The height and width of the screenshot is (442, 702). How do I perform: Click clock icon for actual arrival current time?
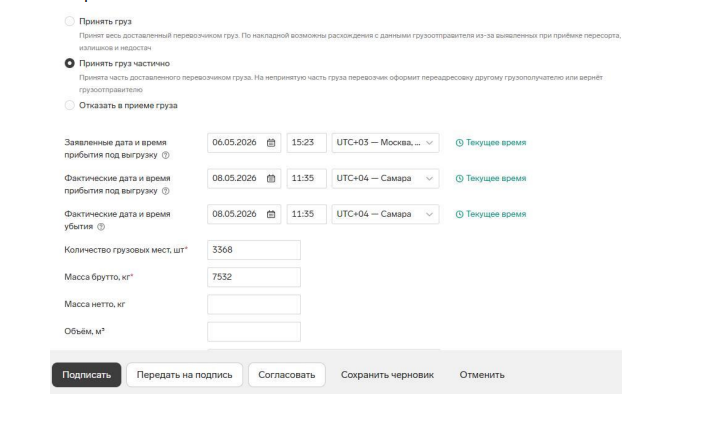(459, 179)
